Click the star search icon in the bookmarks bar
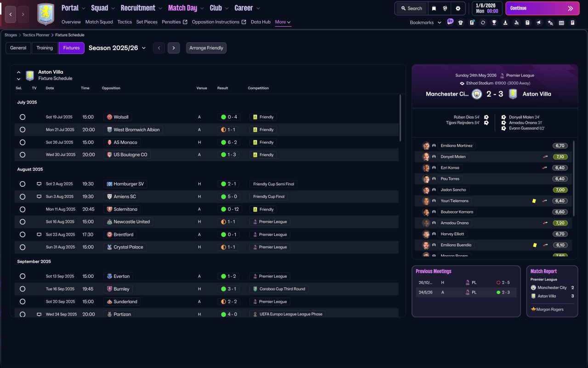Screen dimensions: 588x368 pyautogui.click(x=550, y=23)
